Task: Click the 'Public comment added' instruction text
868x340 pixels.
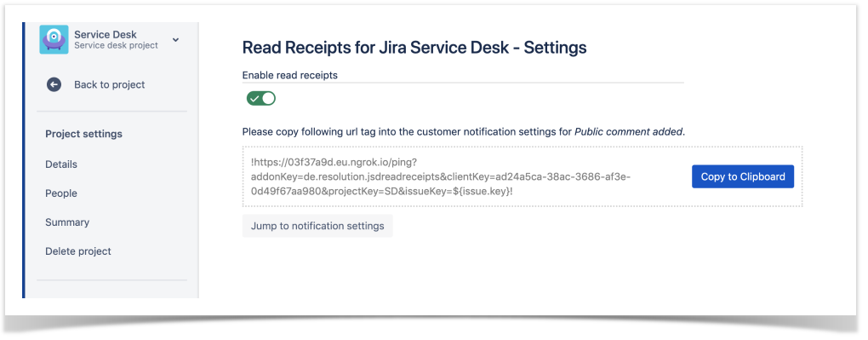Action: [x=463, y=132]
